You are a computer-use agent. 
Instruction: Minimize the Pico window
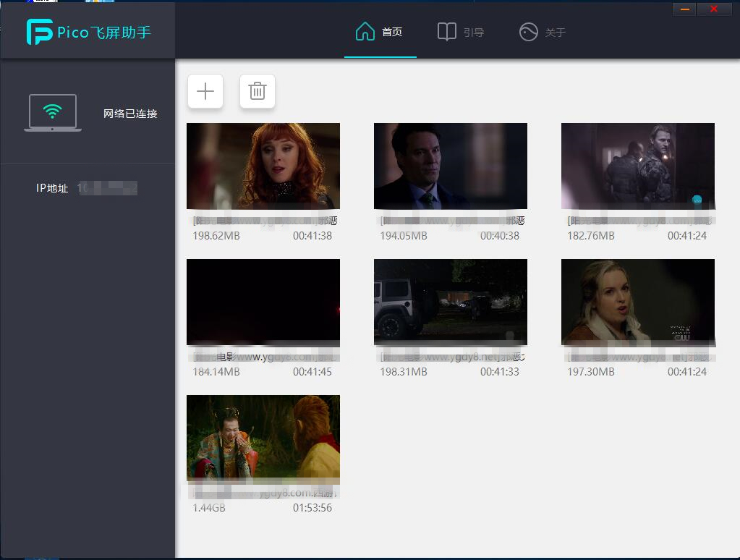coord(685,9)
